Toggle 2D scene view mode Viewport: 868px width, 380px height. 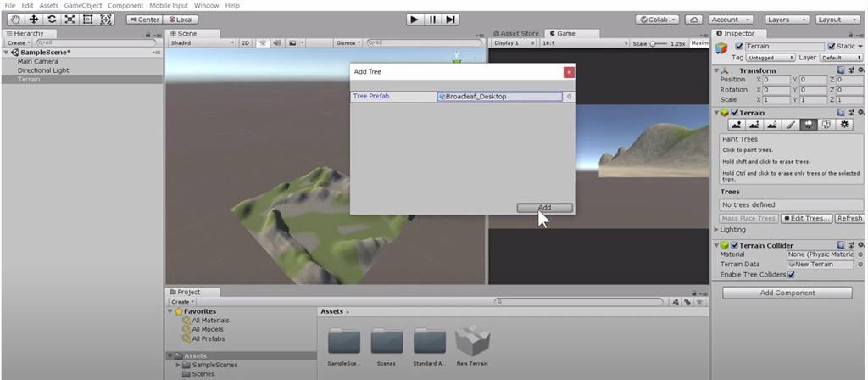pos(246,42)
